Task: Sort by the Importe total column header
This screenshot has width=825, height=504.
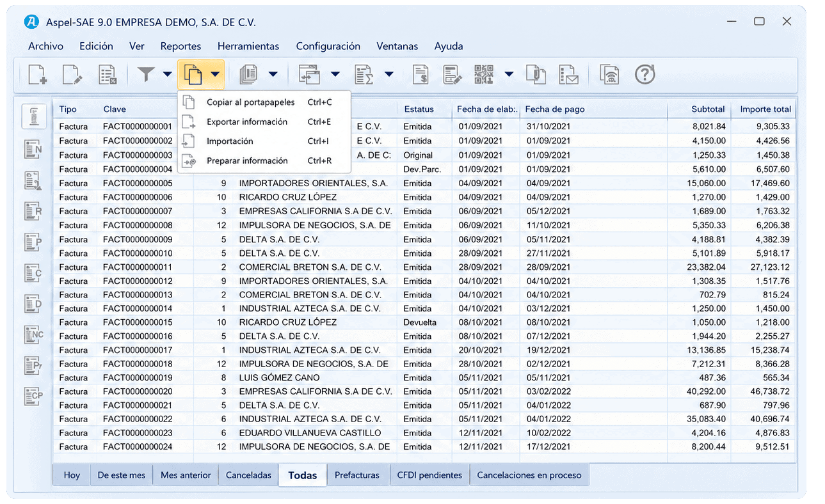Action: (765, 109)
